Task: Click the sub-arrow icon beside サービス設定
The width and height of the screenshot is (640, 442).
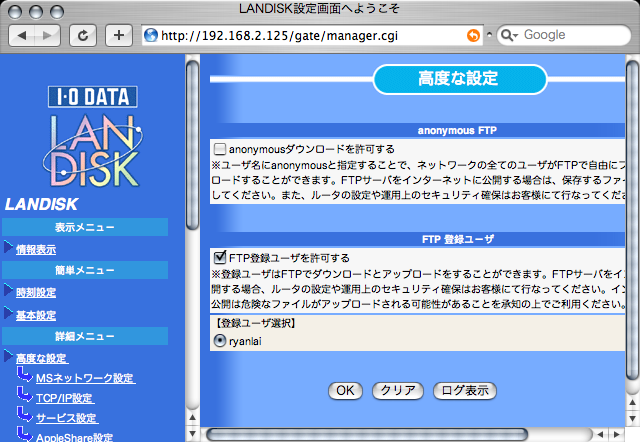Action: coord(24,414)
